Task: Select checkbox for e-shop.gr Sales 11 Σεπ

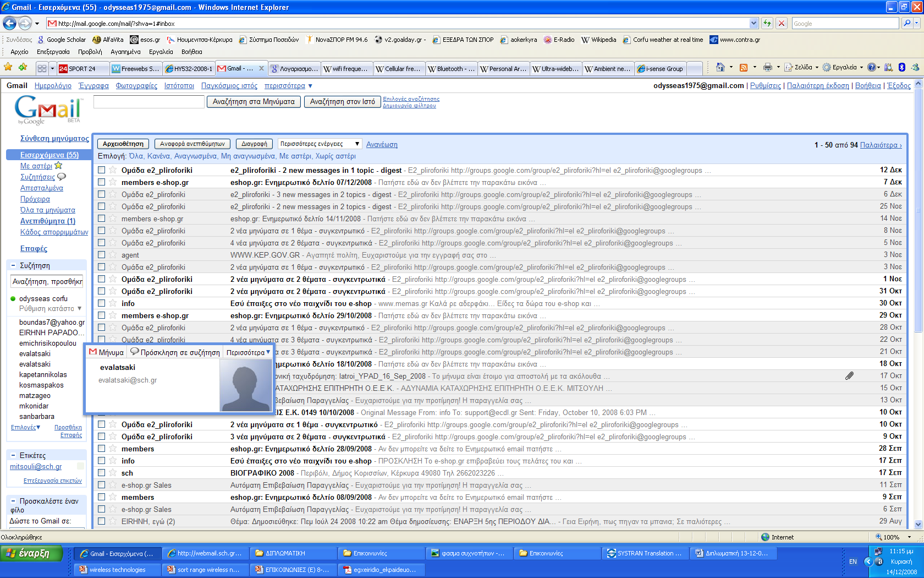Action: point(102,485)
